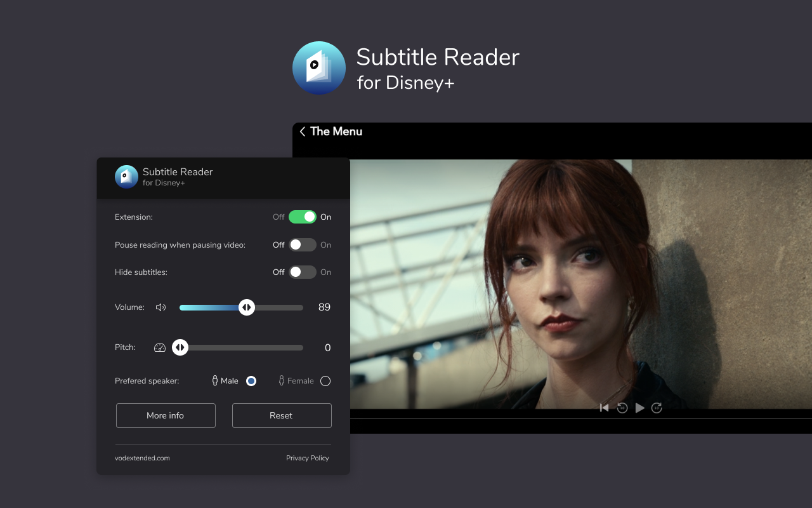This screenshot has width=812, height=508.
Task: Click the Prefered speaker label
Action: [x=147, y=381]
